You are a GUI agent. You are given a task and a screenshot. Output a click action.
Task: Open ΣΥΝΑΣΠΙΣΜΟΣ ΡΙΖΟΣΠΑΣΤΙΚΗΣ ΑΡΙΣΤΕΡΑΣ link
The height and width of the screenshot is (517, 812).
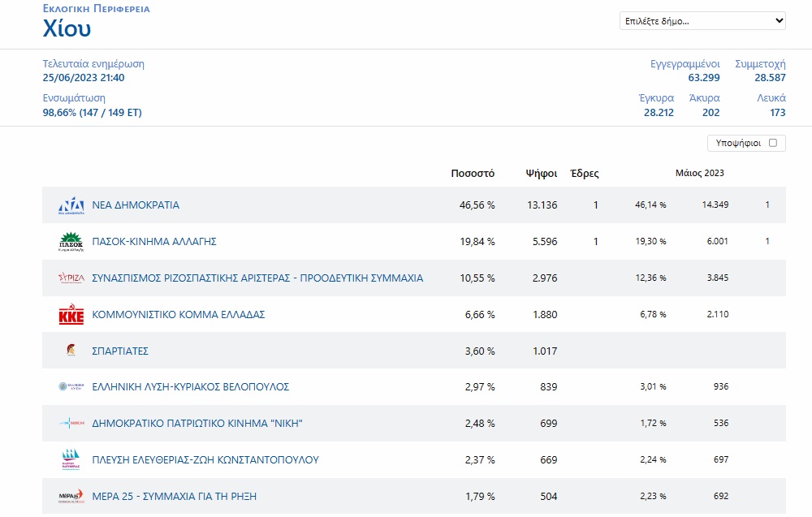257,278
